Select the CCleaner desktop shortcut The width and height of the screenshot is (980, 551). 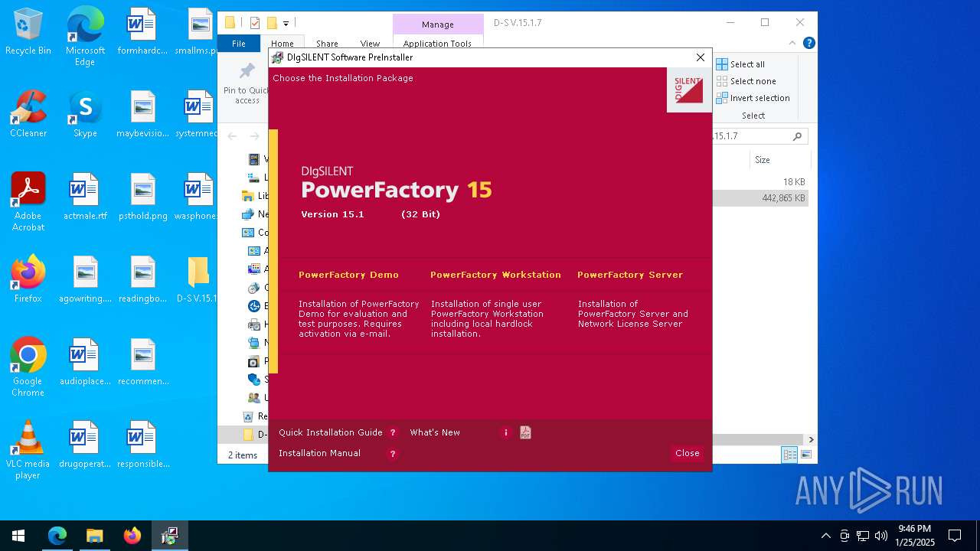tap(28, 115)
